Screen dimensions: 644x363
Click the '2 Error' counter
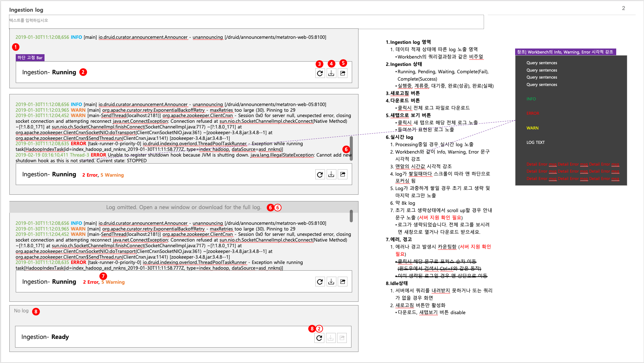(90, 175)
